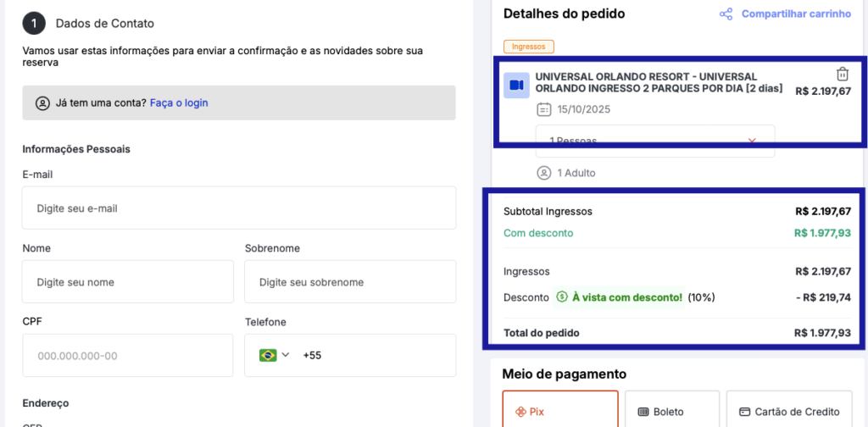
Task: Open the phone country code dropdown chevron
Action: (286, 355)
